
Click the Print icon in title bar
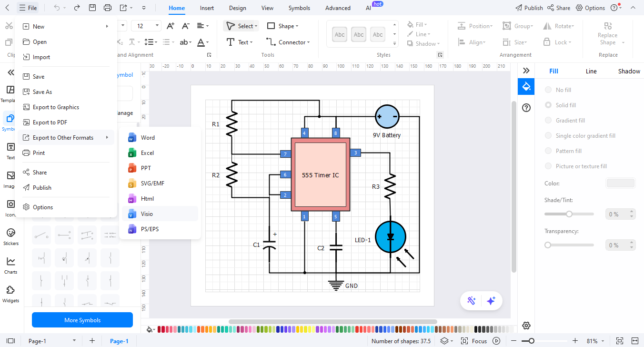pos(108,8)
